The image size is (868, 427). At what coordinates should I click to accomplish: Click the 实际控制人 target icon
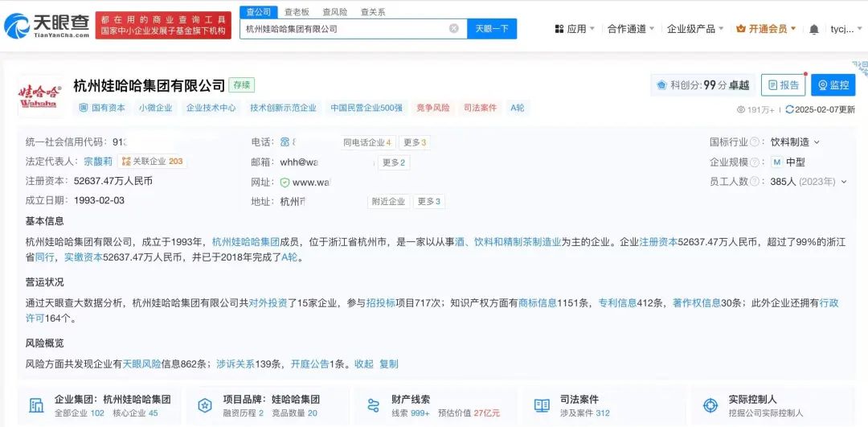(710, 405)
